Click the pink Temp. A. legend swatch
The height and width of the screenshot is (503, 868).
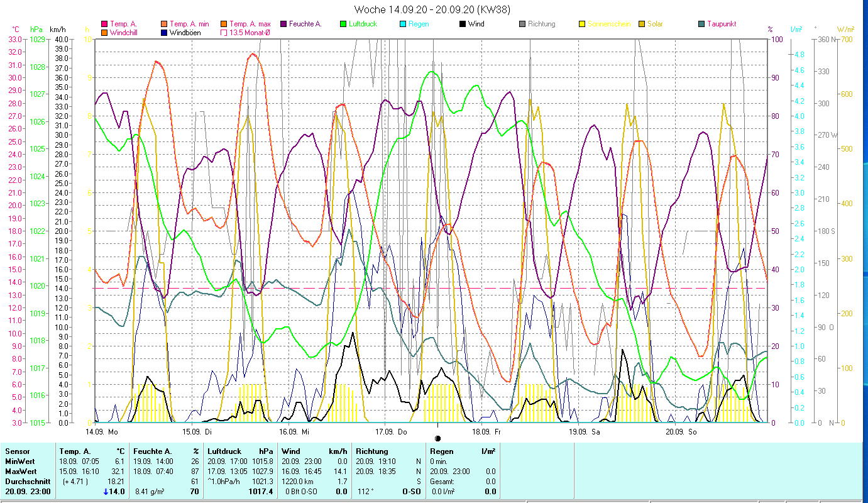pos(104,24)
